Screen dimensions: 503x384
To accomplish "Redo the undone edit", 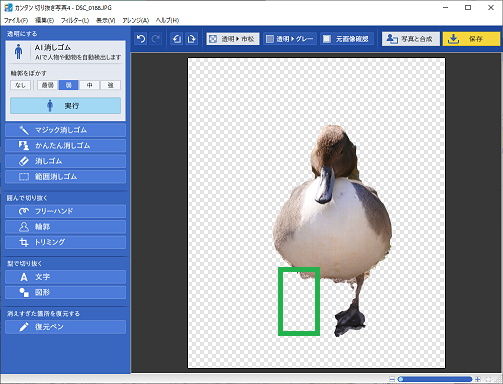I will click(x=155, y=39).
